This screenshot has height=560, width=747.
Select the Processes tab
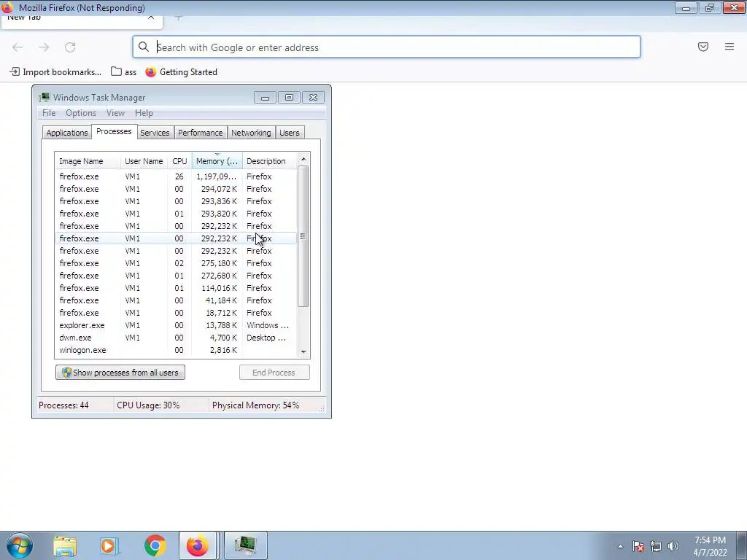coord(114,131)
